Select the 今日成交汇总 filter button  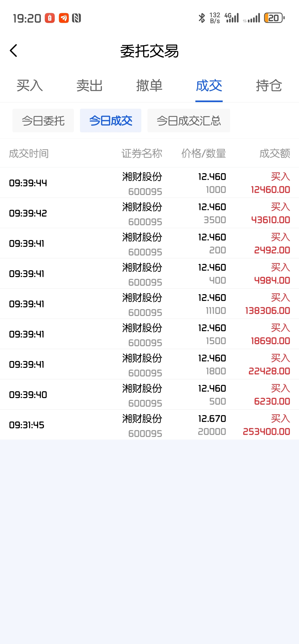[189, 121]
